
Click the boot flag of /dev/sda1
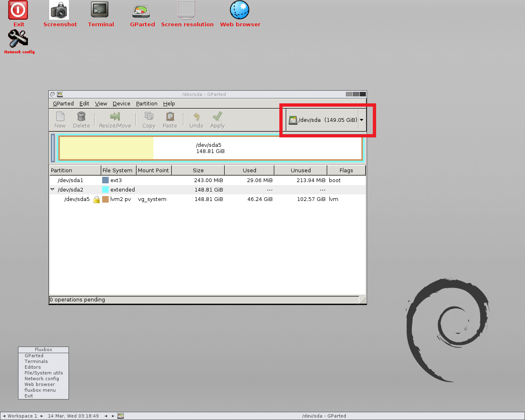tap(335, 180)
